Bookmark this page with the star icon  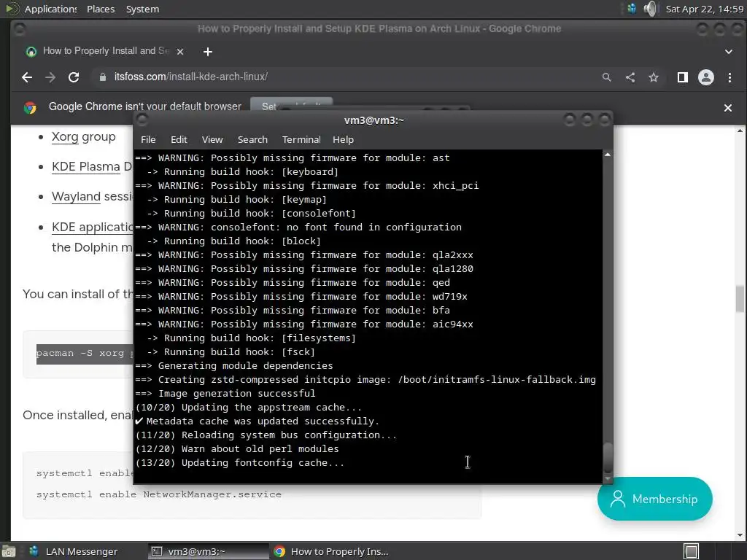[654, 77]
